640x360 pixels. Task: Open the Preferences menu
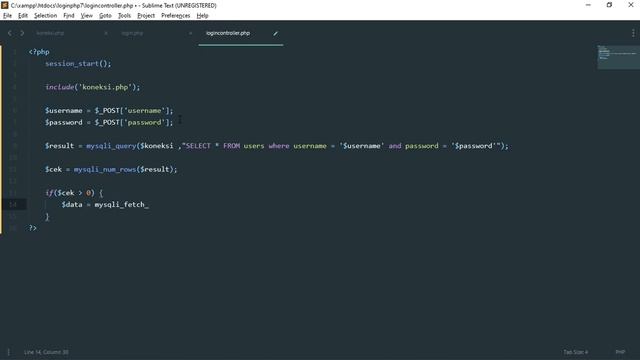pyautogui.click(x=176, y=16)
